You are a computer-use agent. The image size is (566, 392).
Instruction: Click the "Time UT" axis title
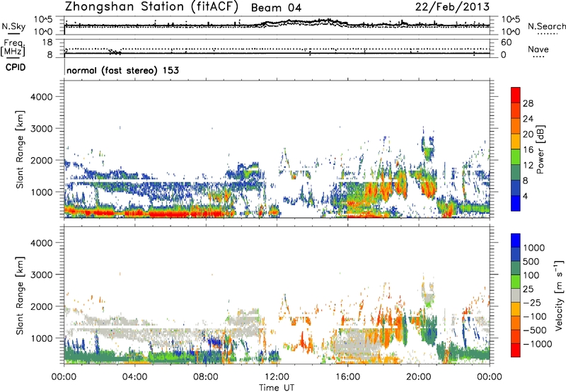277,388
